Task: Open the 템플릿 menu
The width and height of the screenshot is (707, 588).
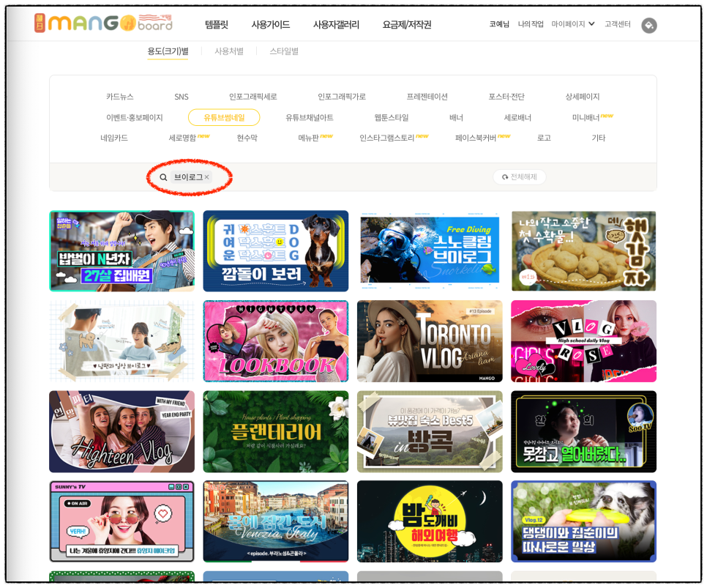Action: (x=217, y=24)
